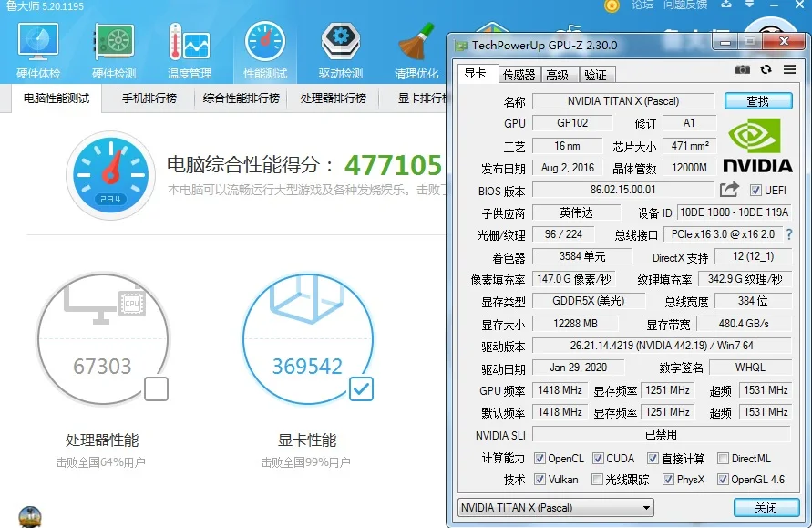
Task: Click game avatar icon at bottom left
Action: (30, 517)
